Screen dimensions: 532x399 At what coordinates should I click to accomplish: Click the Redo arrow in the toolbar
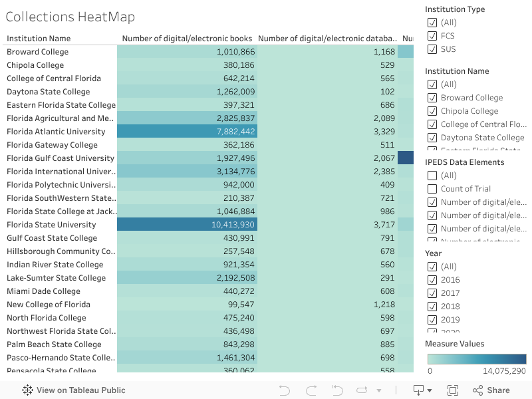(311, 390)
